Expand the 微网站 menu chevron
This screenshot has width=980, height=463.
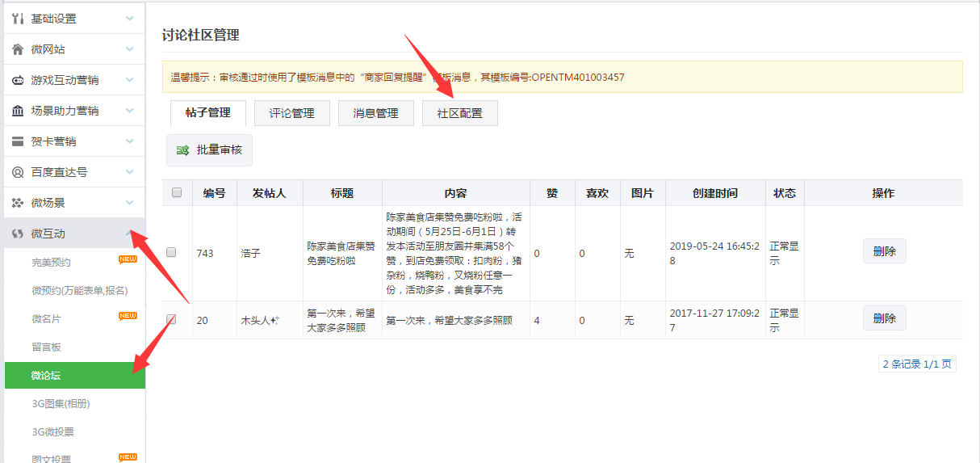pos(129,49)
